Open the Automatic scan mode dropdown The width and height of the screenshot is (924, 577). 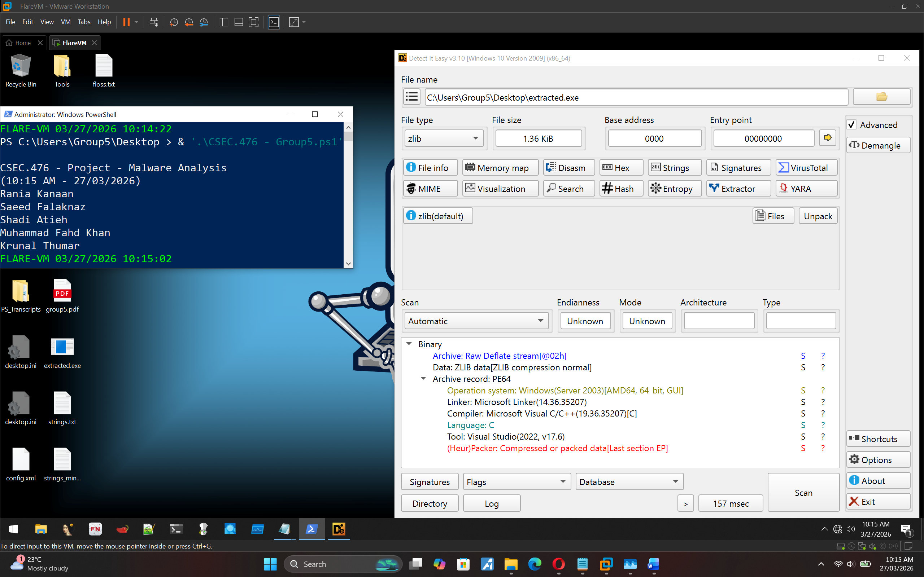point(476,321)
